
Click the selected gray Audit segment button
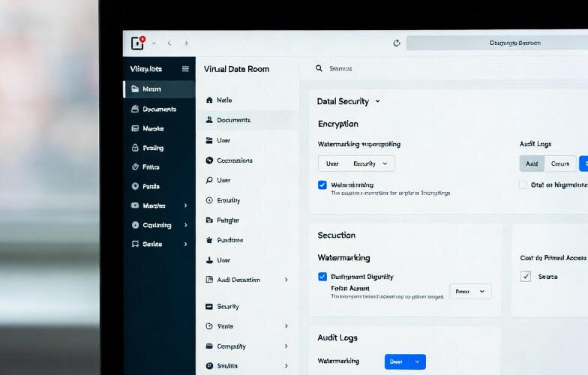click(532, 163)
